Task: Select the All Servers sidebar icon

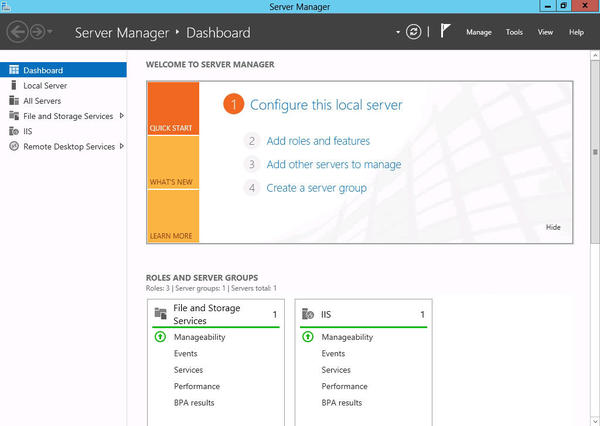Action: (x=14, y=100)
